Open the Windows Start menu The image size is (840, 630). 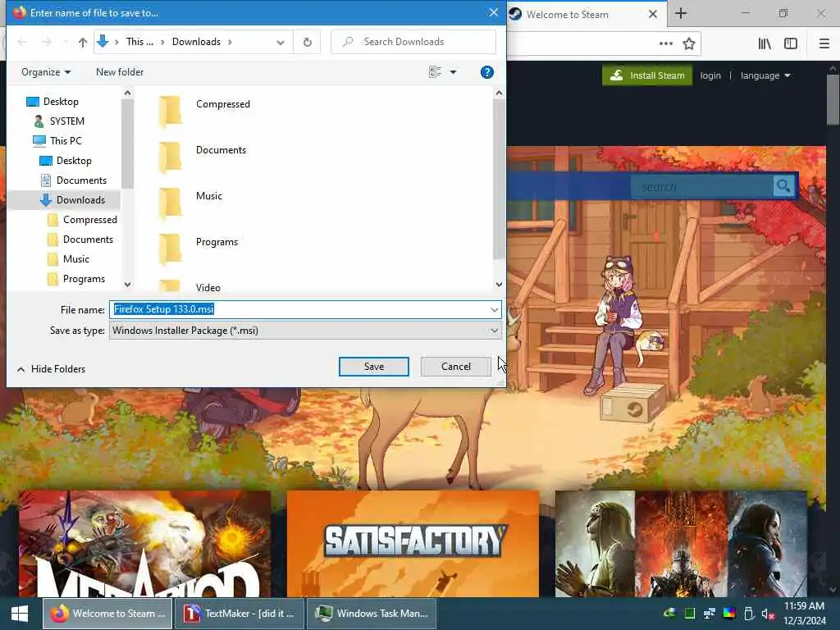pyautogui.click(x=20, y=614)
